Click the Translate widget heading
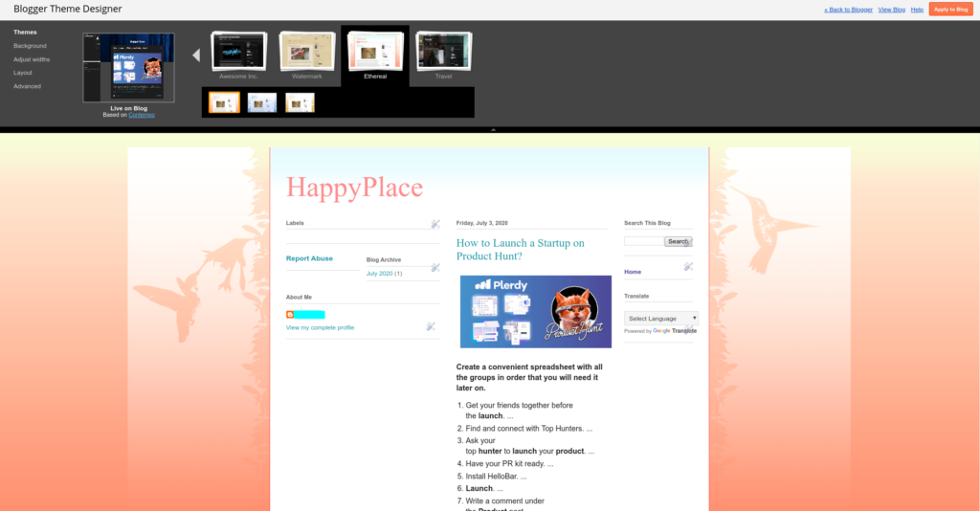Viewport: 980px width, 511px height. [636, 296]
